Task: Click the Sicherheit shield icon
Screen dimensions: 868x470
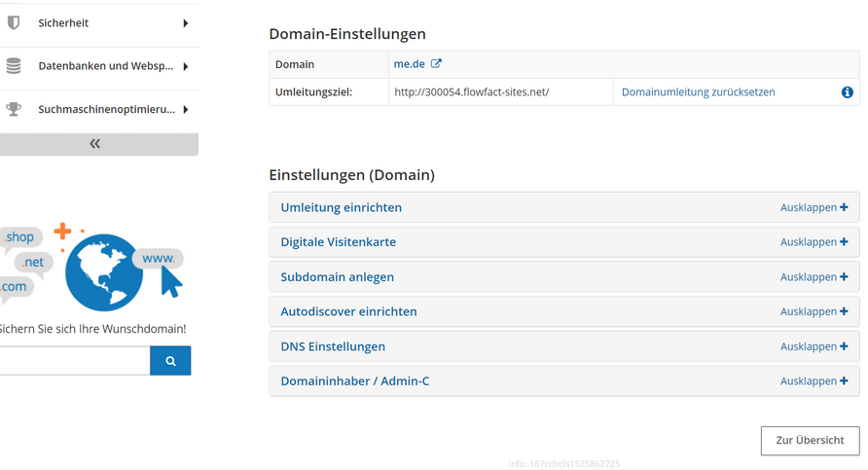Action: click(x=14, y=22)
